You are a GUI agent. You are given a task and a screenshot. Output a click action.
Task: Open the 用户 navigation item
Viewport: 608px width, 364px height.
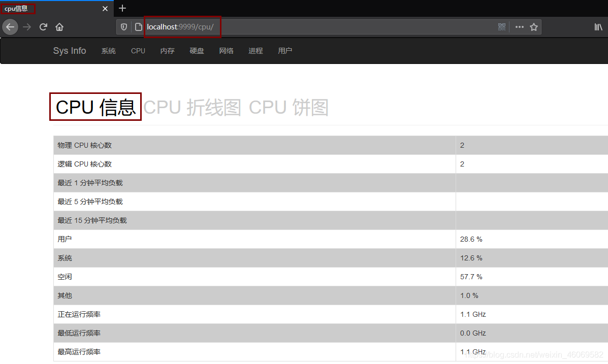click(285, 51)
